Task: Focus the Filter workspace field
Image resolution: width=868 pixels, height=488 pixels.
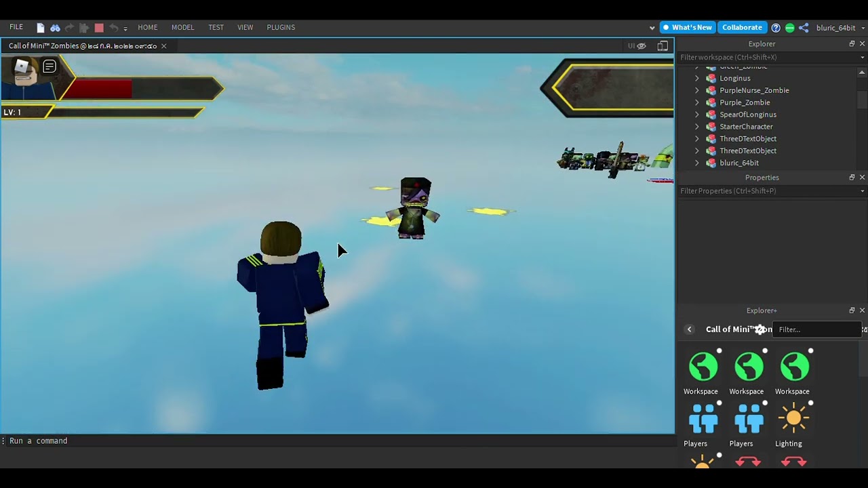Action: [768, 58]
